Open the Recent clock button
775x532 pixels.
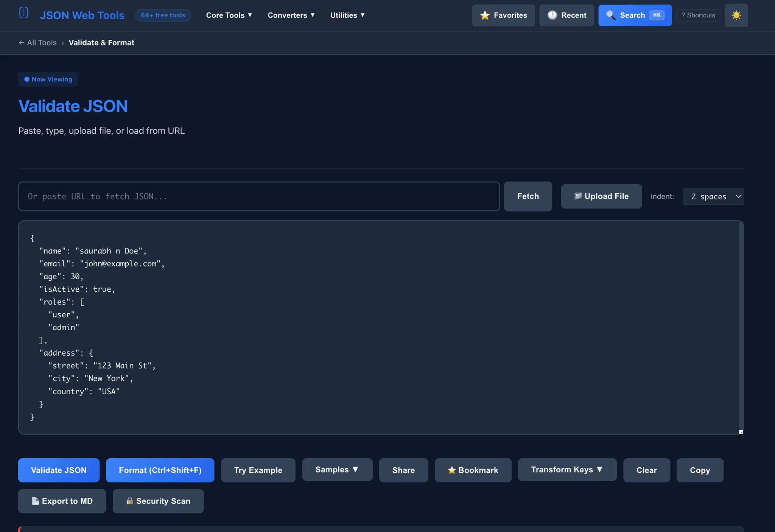click(x=566, y=16)
